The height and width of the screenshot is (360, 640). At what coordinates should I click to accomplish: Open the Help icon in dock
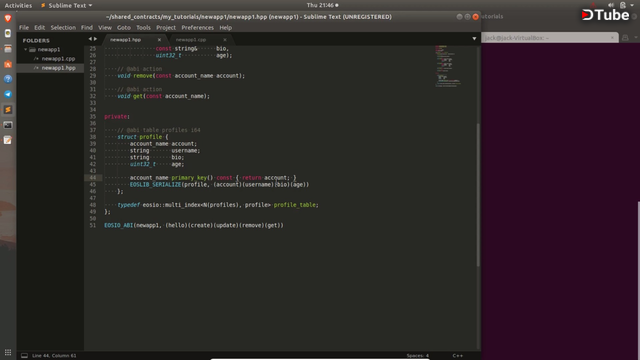click(8, 79)
